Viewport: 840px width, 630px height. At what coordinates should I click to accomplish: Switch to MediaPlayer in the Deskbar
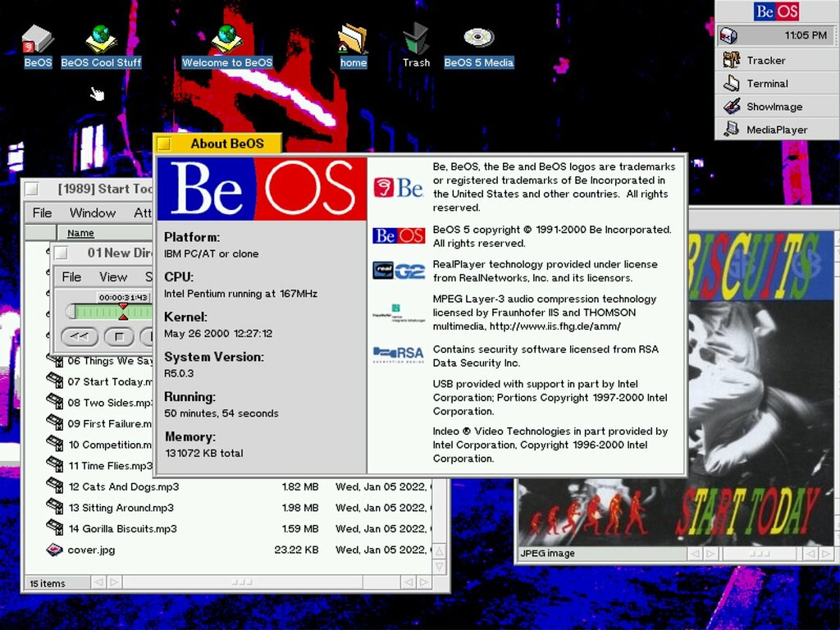click(x=777, y=129)
